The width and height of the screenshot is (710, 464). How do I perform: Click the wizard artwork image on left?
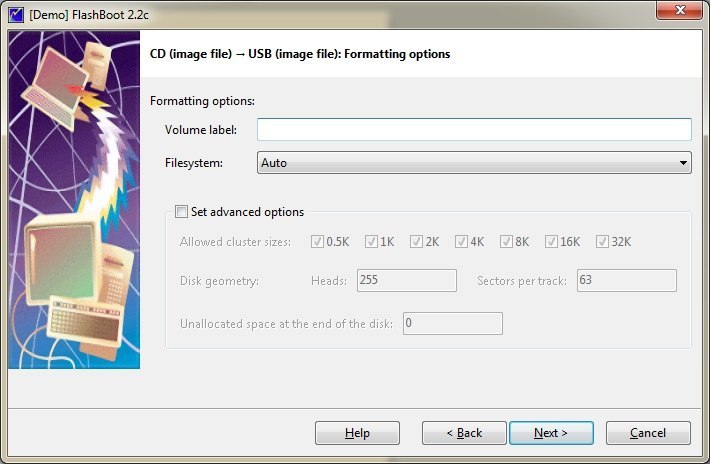[x=74, y=200]
